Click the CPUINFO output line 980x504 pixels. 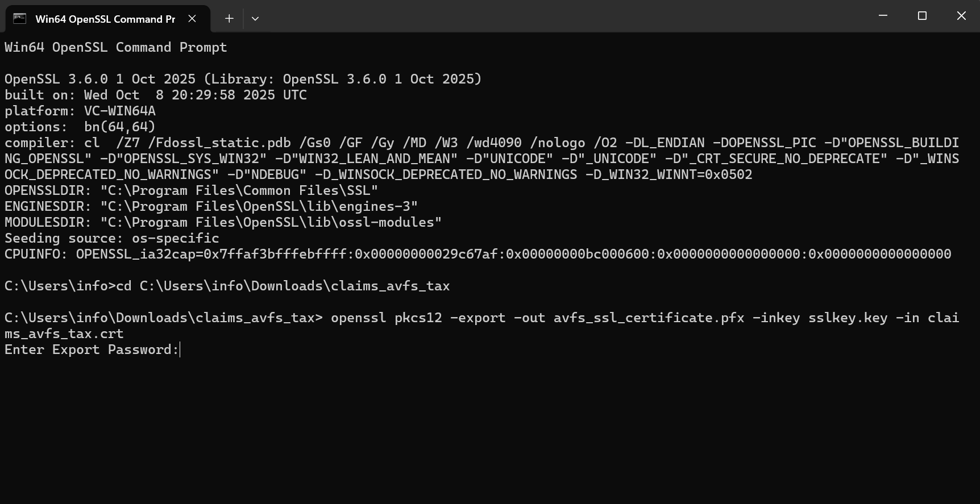(477, 255)
